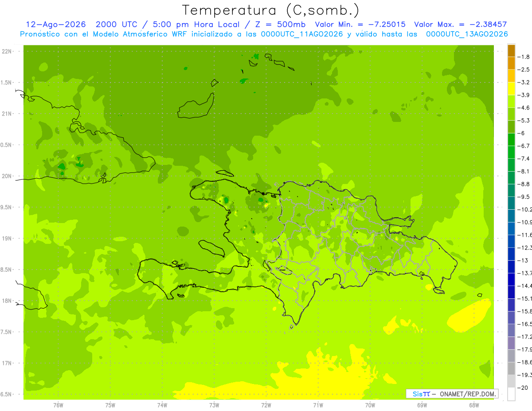Click the '76W' longitude label
The width and height of the screenshot is (532, 411).
[58, 405]
